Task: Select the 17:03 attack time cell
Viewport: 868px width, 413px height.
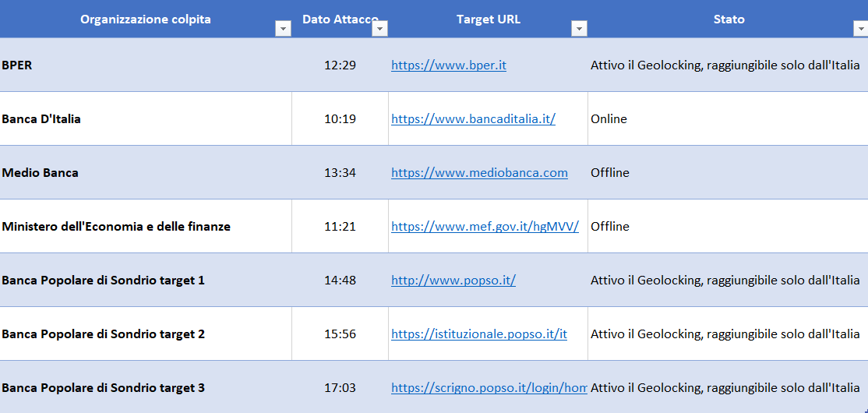Action: click(340, 388)
